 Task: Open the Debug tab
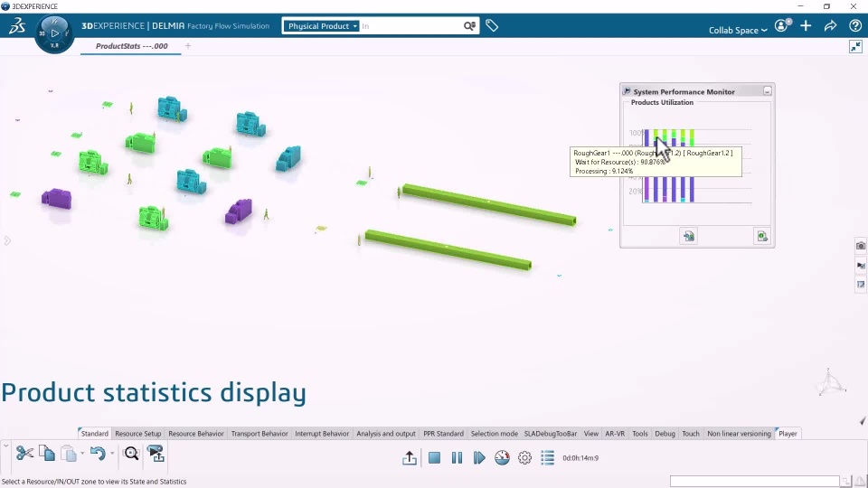tap(665, 434)
